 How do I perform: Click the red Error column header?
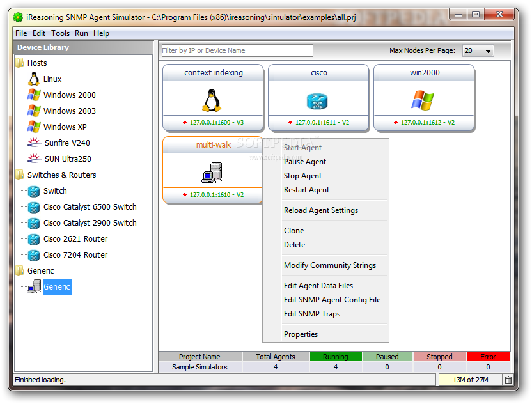pos(488,357)
